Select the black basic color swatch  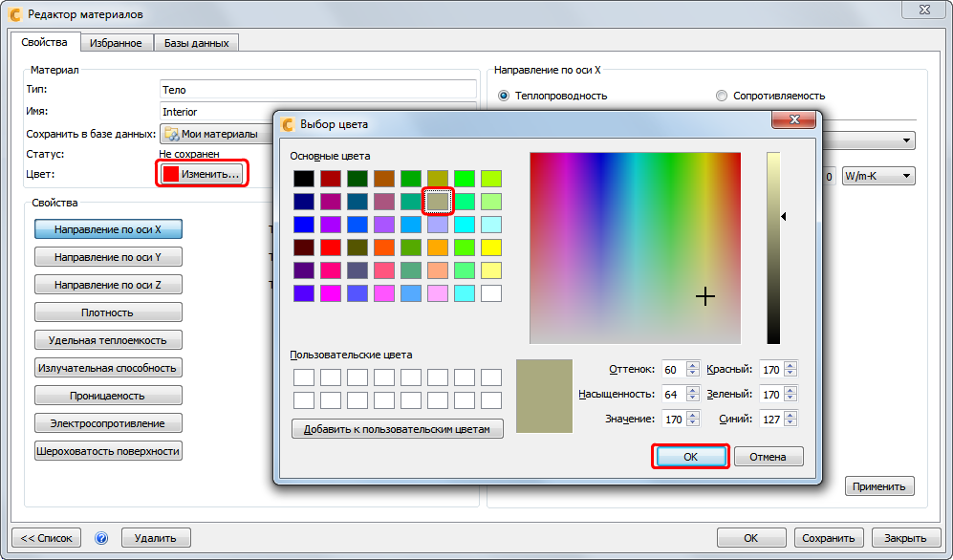point(304,179)
